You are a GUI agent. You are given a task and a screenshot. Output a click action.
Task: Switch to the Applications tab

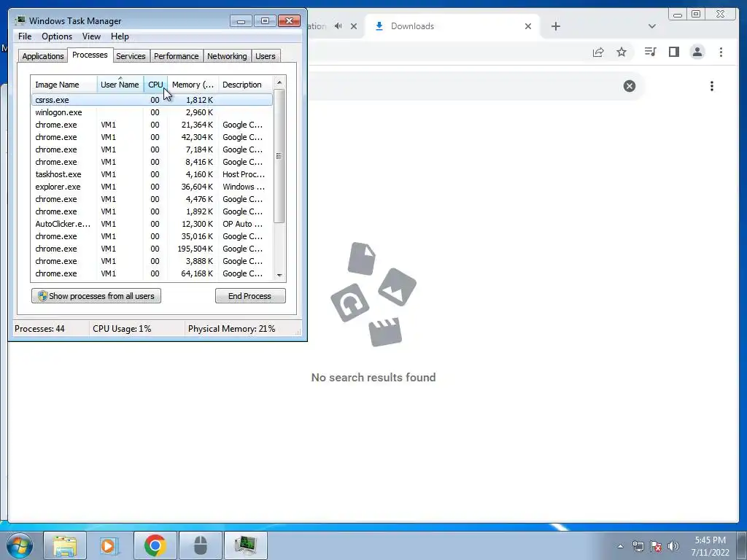pyautogui.click(x=43, y=56)
